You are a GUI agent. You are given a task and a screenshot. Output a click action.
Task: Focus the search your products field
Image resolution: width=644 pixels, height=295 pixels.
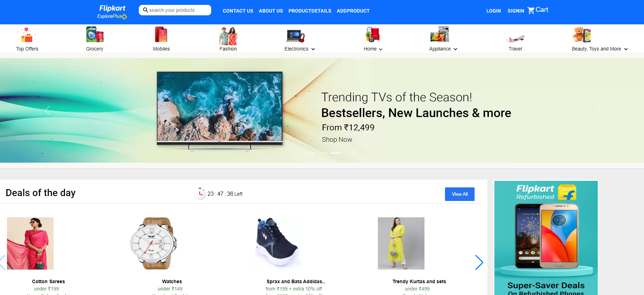point(175,10)
